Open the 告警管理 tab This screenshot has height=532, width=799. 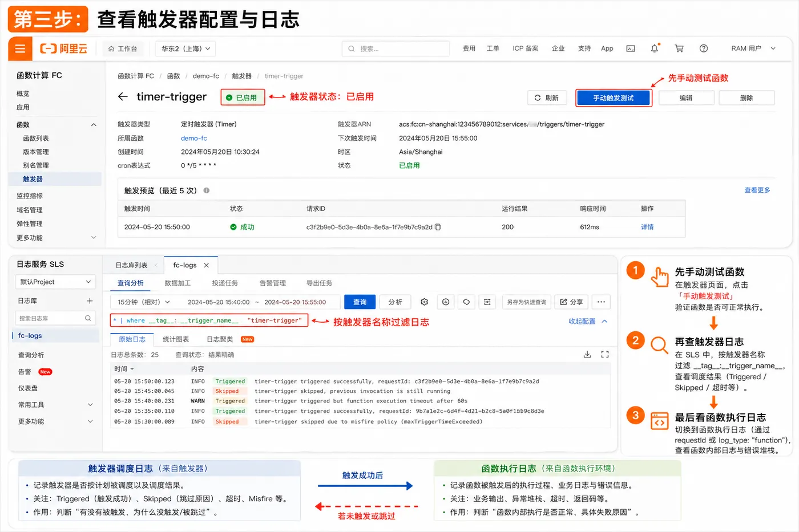[x=272, y=283]
